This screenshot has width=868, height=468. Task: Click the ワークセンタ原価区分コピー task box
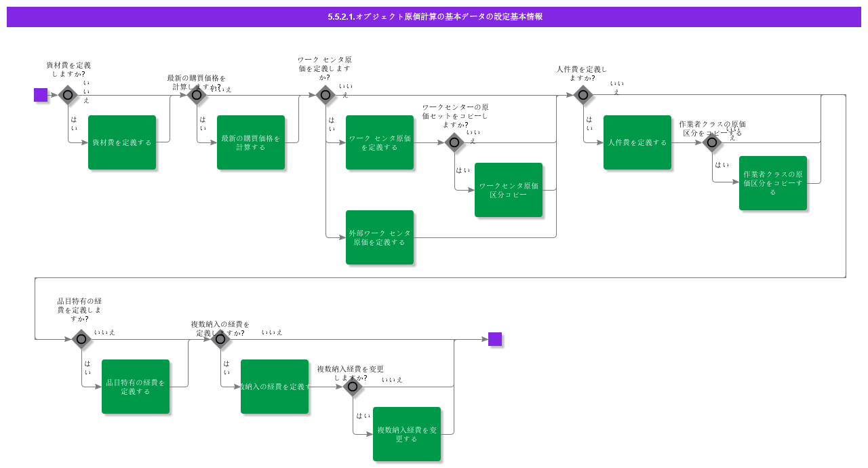click(x=509, y=190)
